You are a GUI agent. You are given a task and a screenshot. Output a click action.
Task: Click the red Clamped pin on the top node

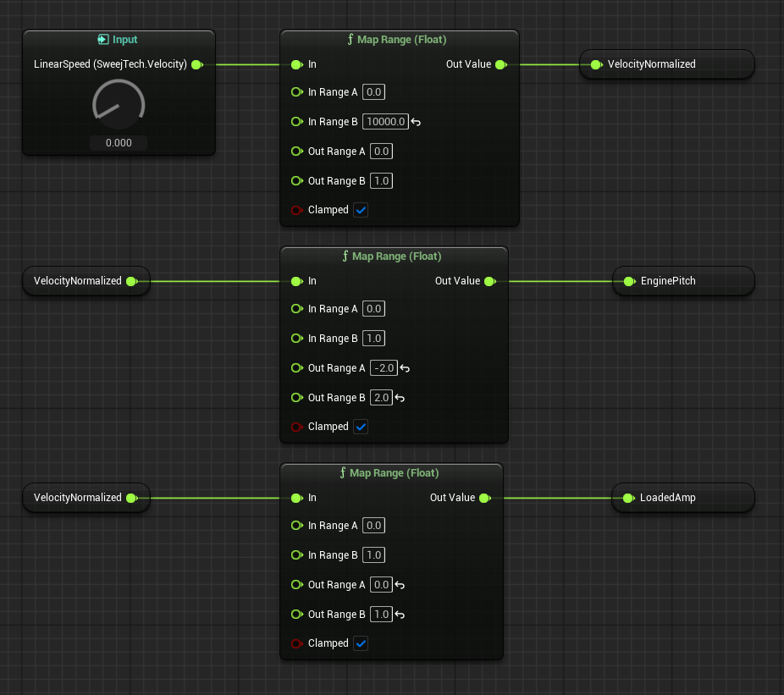click(297, 209)
